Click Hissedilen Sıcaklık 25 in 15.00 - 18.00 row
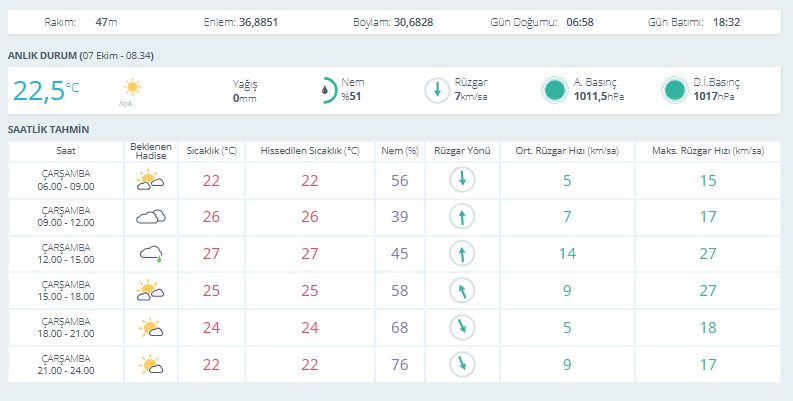The image size is (793, 401). tap(310, 291)
